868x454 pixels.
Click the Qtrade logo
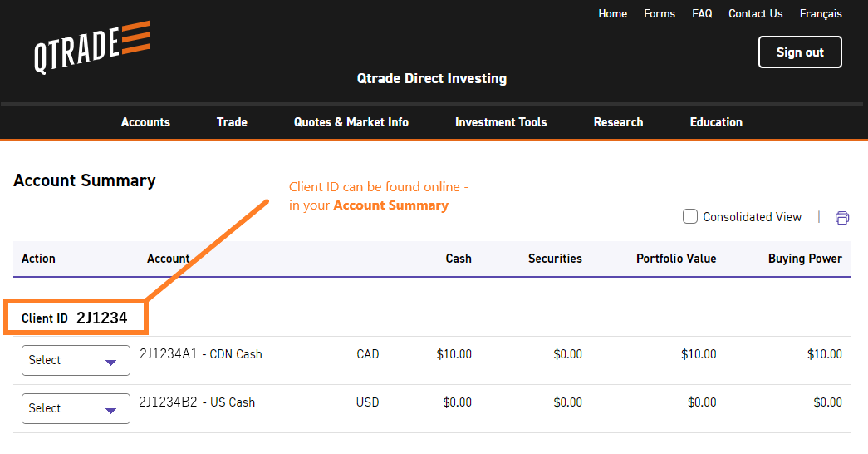pyautogui.click(x=92, y=47)
